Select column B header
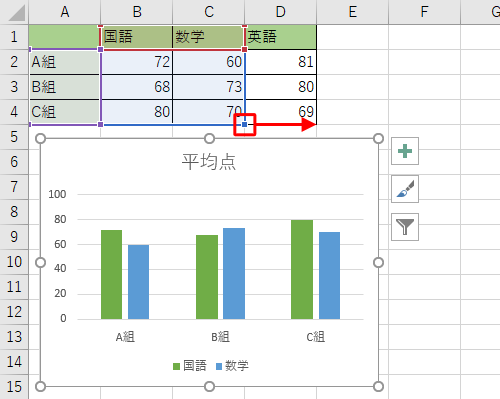The image size is (500, 399). tap(137, 12)
